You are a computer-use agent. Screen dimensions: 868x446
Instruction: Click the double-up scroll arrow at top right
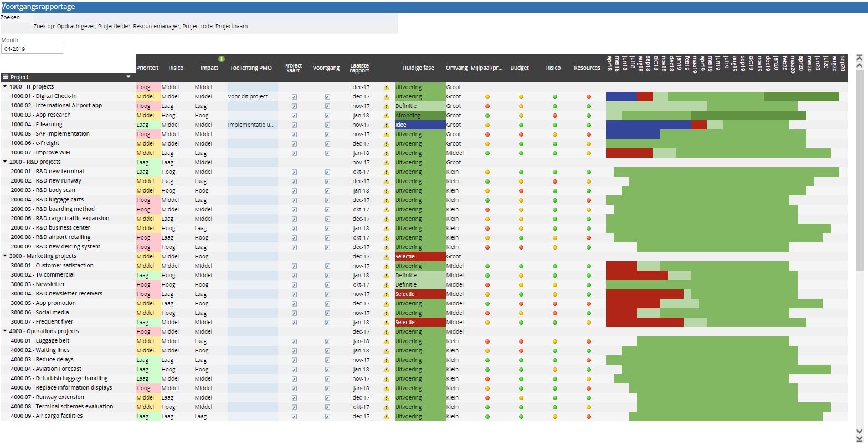click(859, 58)
